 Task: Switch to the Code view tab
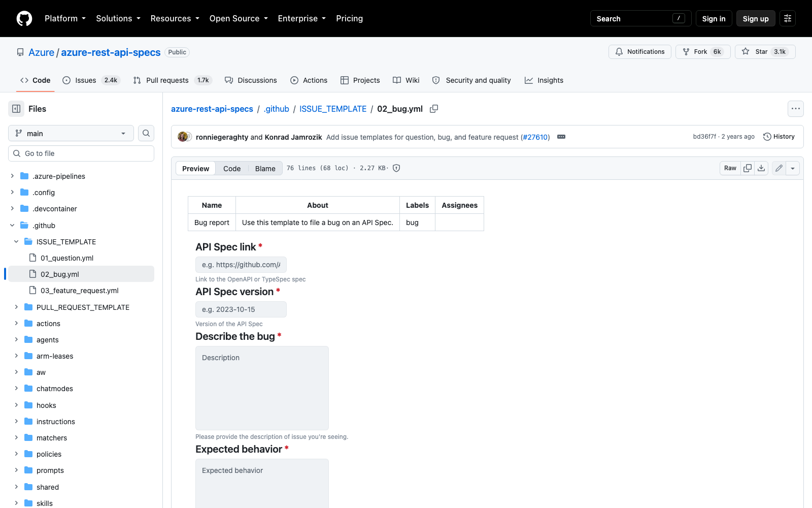232,169
